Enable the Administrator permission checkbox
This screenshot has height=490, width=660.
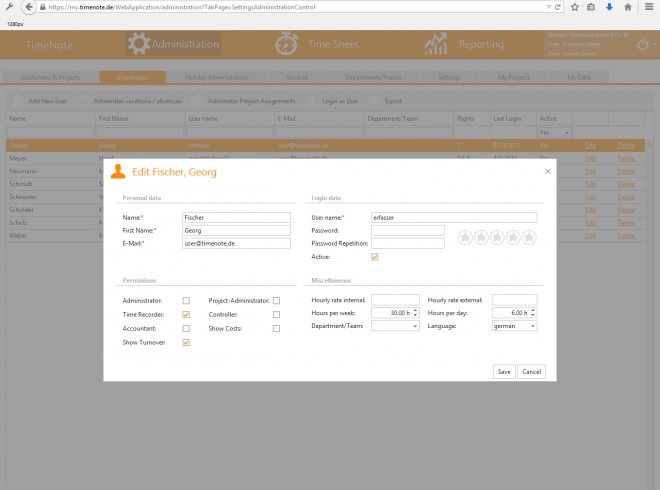tap(186, 300)
